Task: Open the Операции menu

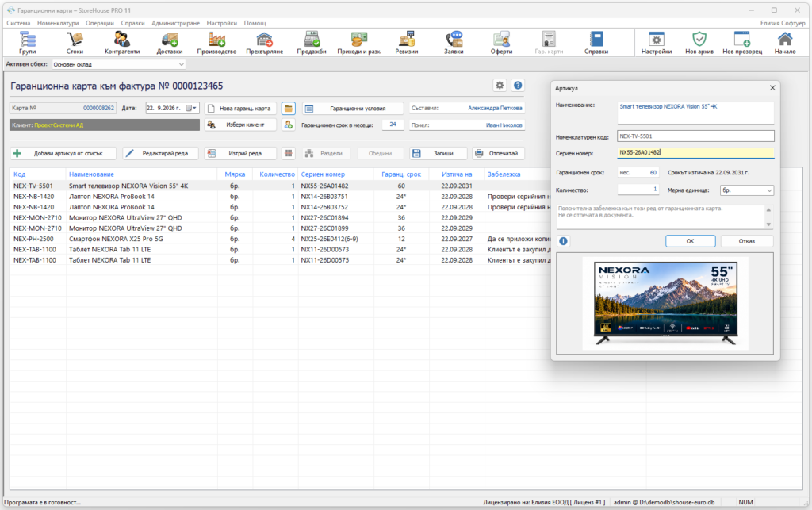Action: pos(99,23)
